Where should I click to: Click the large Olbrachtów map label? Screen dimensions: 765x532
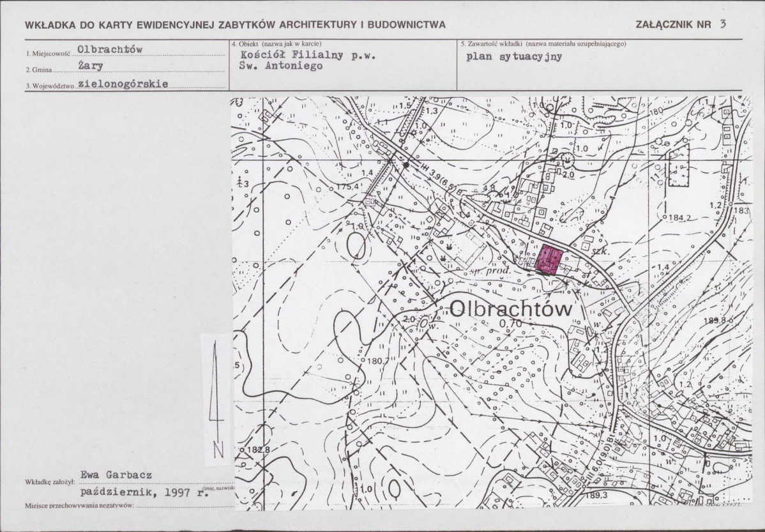[x=510, y=308]
